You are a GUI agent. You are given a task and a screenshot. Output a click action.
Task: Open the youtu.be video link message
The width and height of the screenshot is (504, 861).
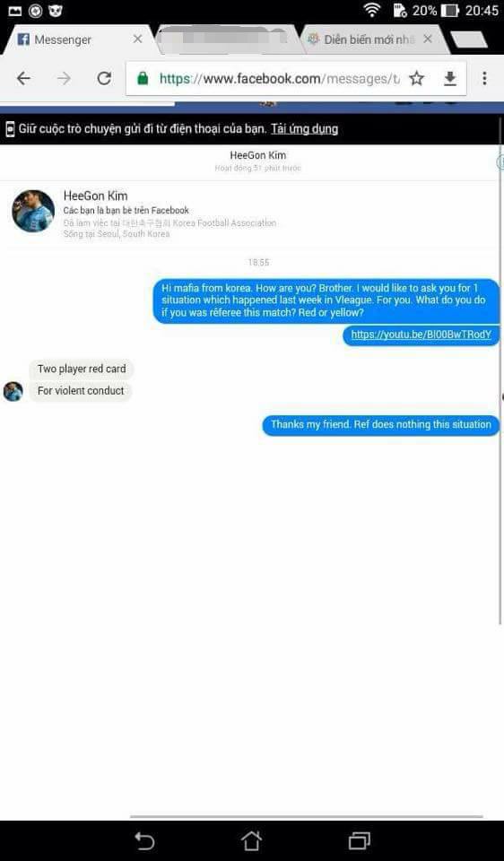coord(421,335)
